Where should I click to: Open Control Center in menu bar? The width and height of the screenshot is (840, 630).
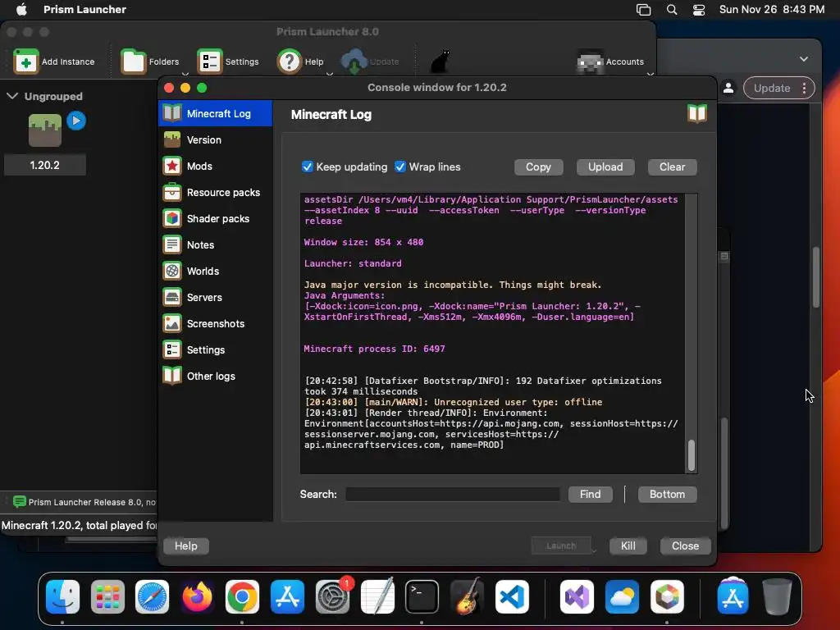tap(699, 10)
